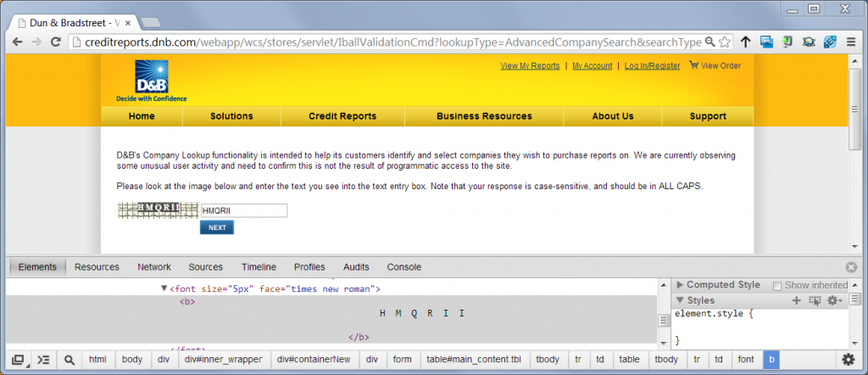Select the form breadcrumb
Screen dimensions: 868x375
point(403,360)
